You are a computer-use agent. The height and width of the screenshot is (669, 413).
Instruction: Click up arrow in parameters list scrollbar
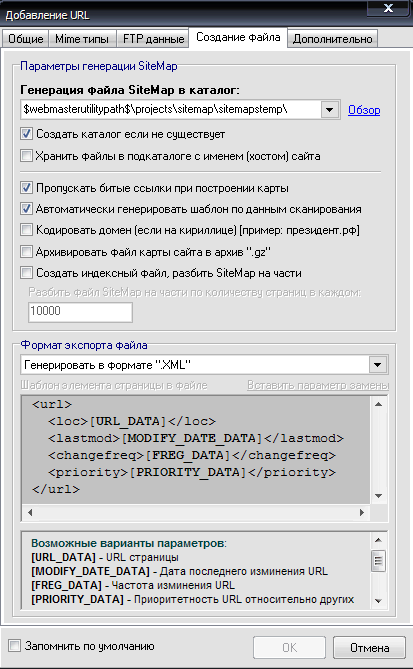(x=378, y=540)
